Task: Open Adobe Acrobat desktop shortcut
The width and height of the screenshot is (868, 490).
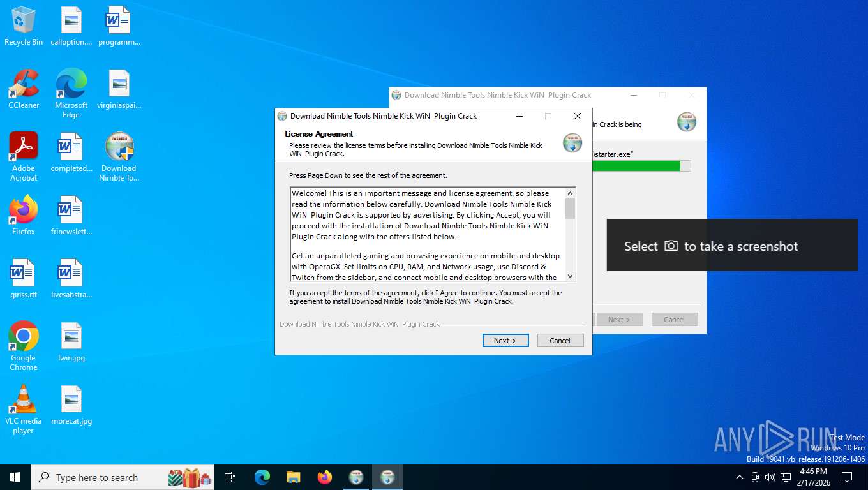Action: click(24, 156)
